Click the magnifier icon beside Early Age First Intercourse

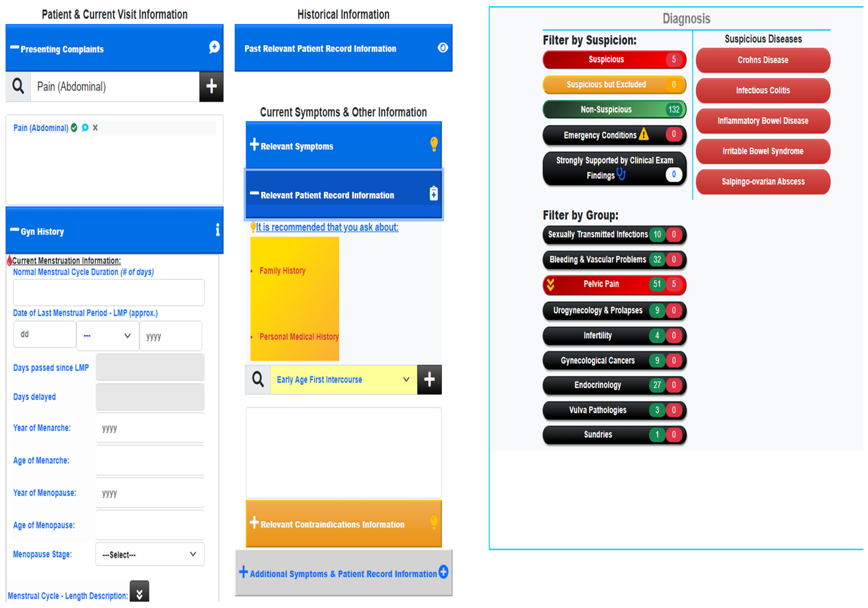tap(258, 379)
